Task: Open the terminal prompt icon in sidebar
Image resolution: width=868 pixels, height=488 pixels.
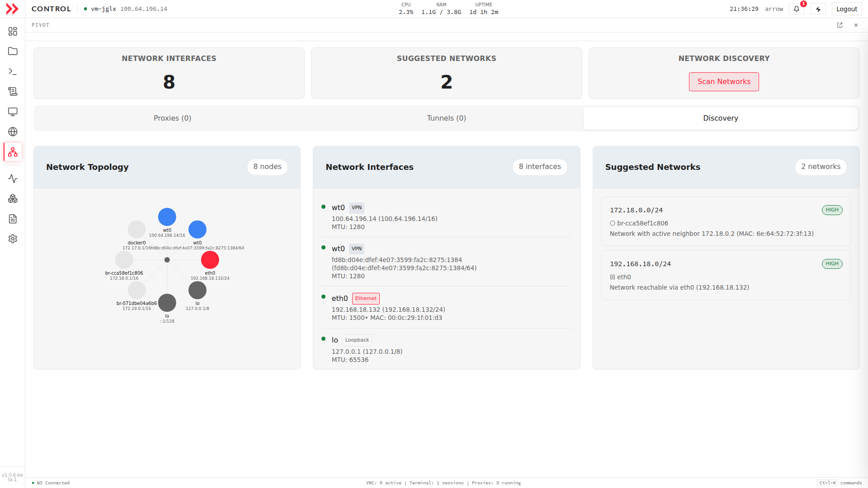Action: point(13,71)
